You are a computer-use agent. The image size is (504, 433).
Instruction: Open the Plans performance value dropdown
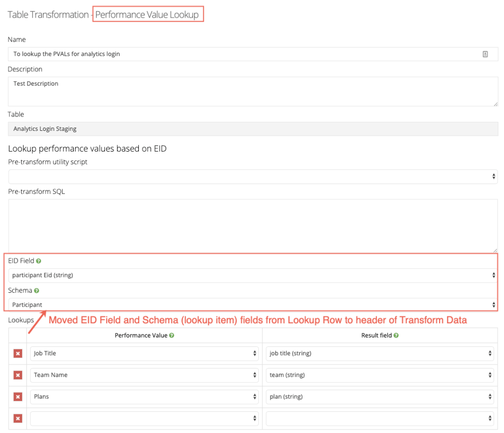pos(144,397)
